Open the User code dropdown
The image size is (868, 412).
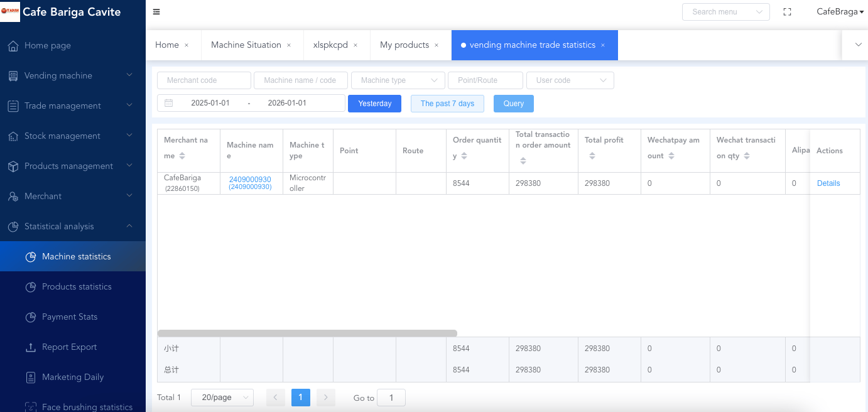[x=570, y=80]
